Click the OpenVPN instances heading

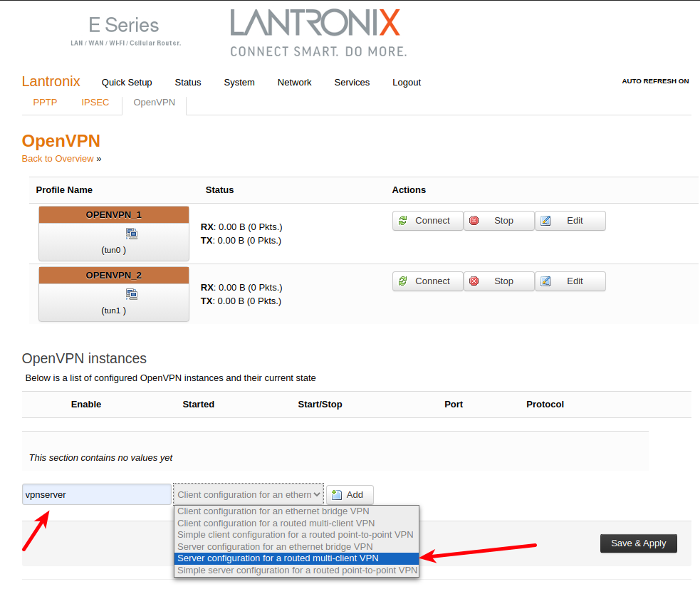pyautogui.click(x=84, y=358)
